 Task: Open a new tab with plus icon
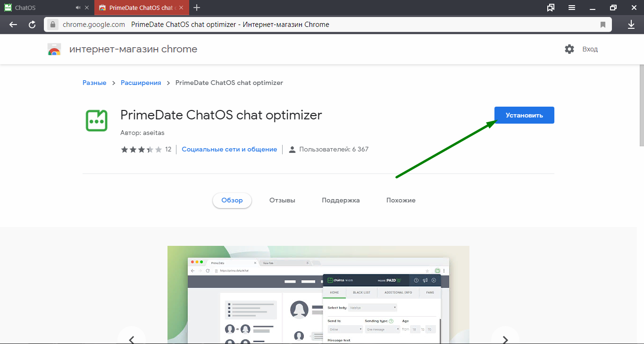tap(197, 8)
